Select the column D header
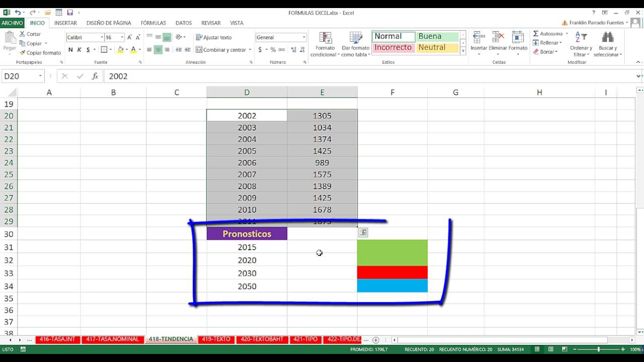644x362 pixels. point(247,93)
